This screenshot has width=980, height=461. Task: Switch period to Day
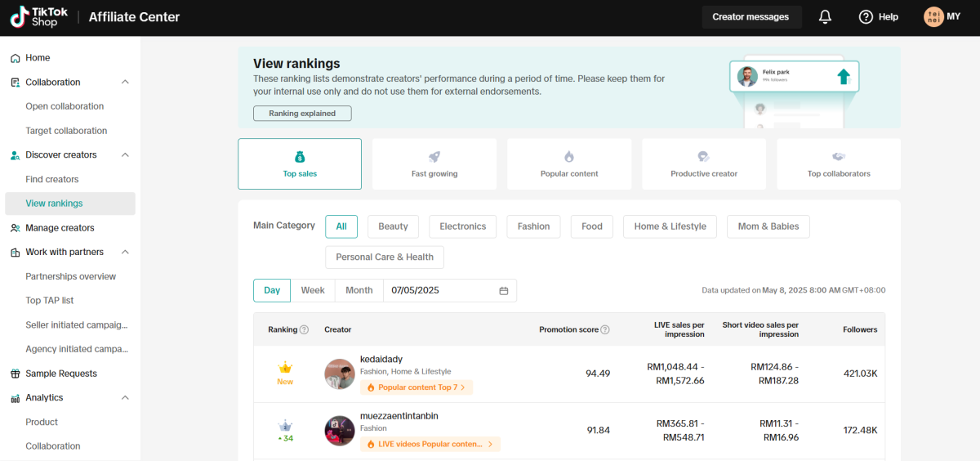[272, 291]
